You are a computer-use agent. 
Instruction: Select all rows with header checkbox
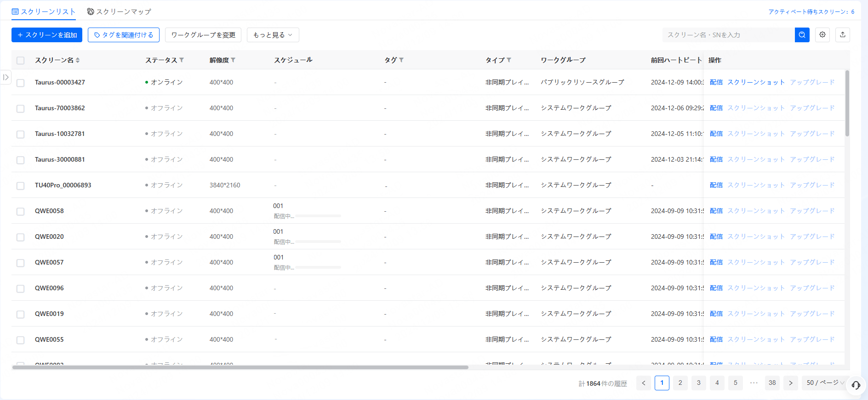[x=20, y=61]
